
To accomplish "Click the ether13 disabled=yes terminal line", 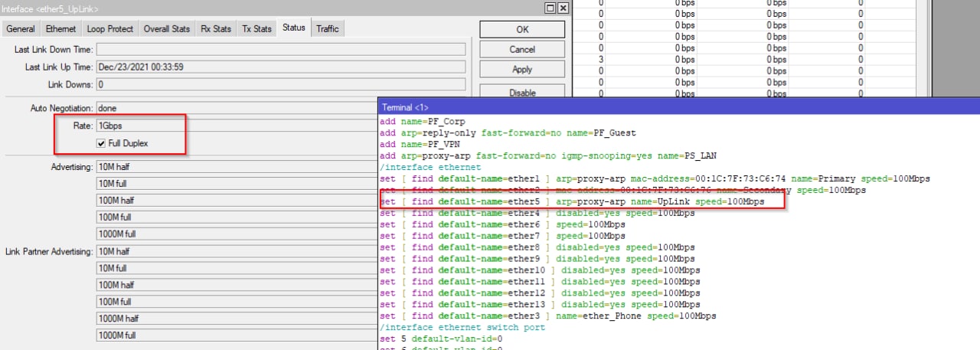I will click(540, 305).
